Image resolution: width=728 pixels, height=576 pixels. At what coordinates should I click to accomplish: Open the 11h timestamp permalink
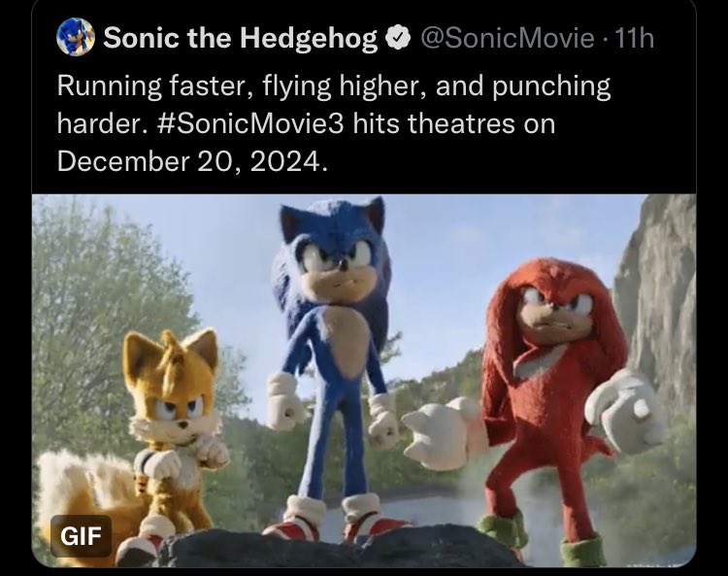click(634, 38)
